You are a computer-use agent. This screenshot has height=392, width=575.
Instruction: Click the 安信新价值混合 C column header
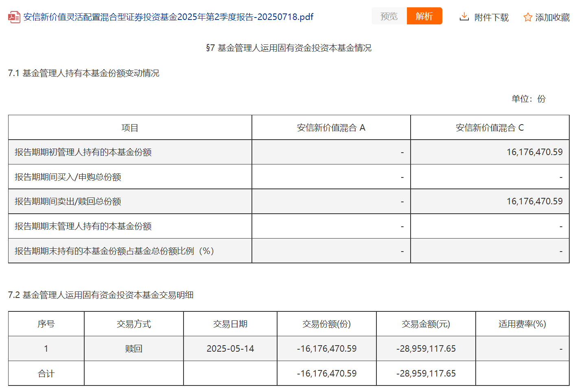pyautogui.click(x=490, y=128)
